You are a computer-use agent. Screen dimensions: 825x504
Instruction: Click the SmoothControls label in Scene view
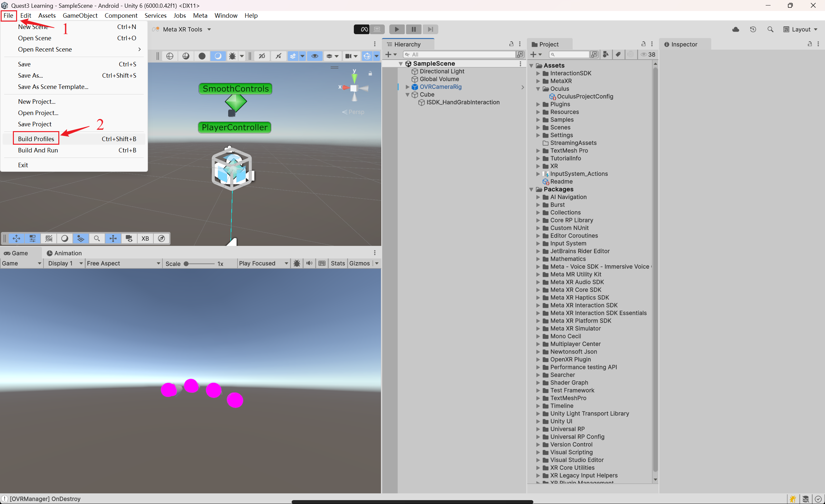coord(235,89)
